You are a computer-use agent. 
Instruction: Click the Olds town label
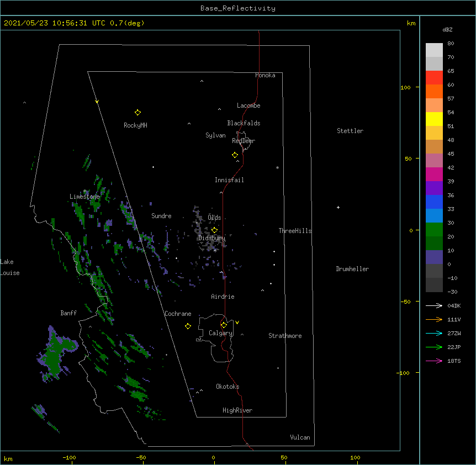click(x=214, y=218)
